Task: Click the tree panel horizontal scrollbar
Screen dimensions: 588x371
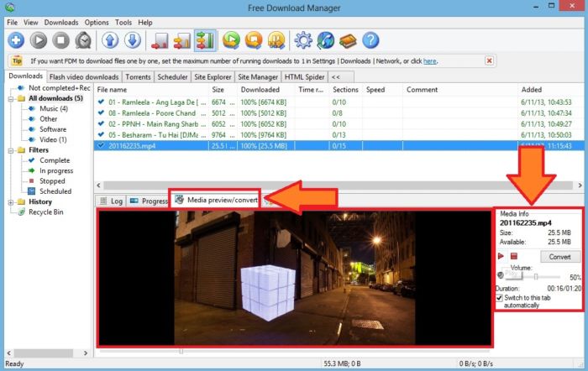Action: (x=47, y=353)
